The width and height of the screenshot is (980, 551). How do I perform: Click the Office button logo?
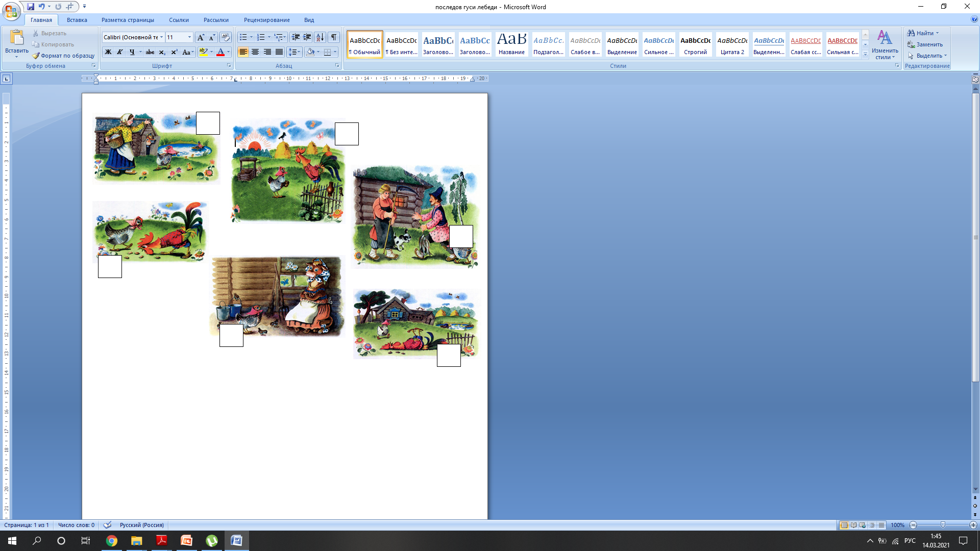pos(11,11)
